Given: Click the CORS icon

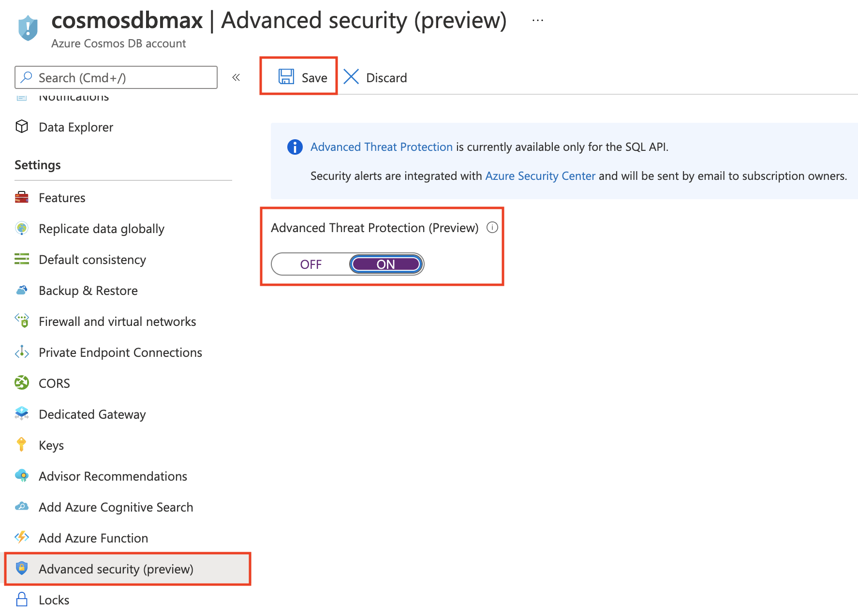Looking at the screenshot, I should tap(22, 383).
